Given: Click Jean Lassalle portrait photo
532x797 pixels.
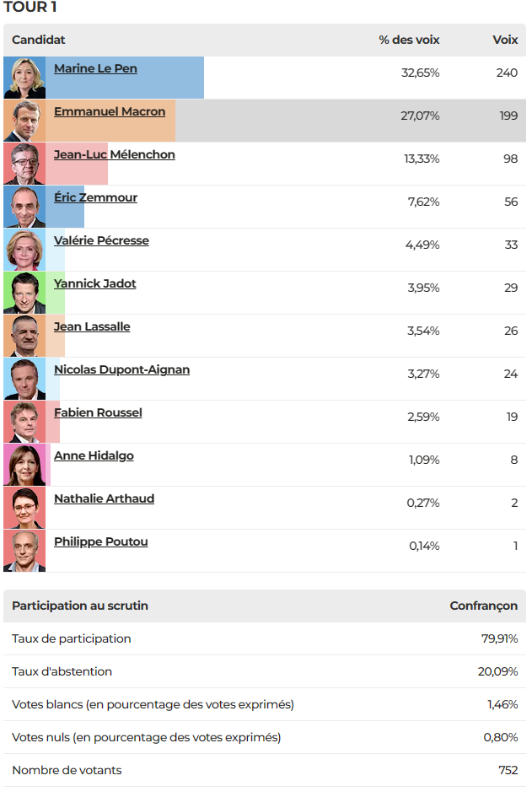Looking at the screenshot, I should pos(24,336).
